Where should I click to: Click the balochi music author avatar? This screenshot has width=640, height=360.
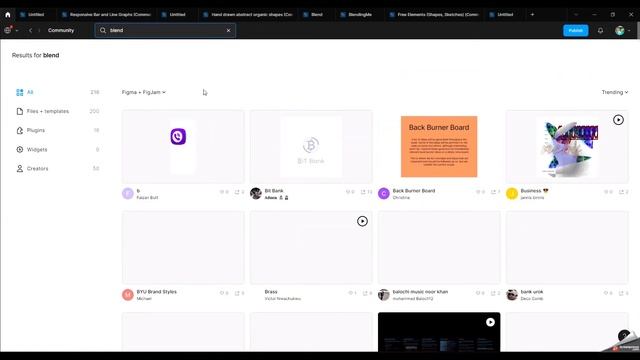coord(384,295)
